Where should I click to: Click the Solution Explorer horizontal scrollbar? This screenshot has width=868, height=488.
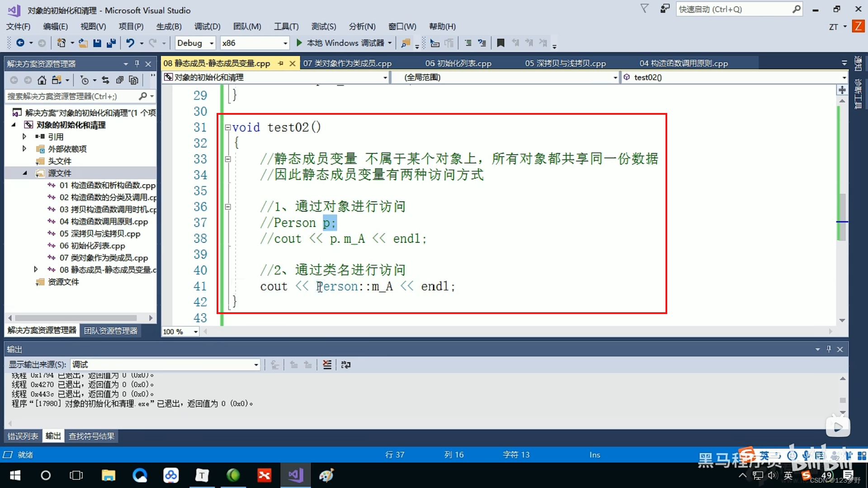(x=76, y=318)
